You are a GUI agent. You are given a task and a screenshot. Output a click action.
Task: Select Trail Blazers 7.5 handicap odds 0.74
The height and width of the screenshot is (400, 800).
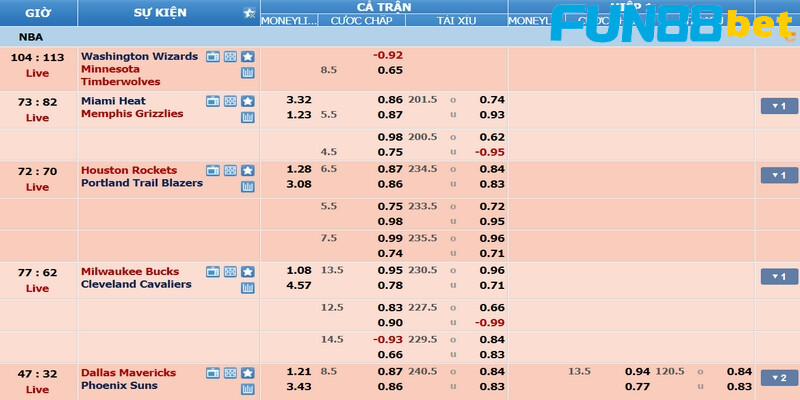pos(390,253)
